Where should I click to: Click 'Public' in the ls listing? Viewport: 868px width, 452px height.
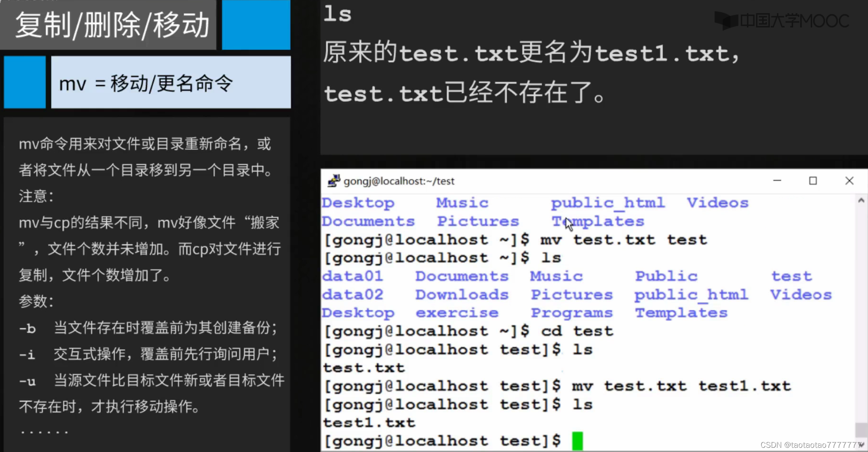666,276
